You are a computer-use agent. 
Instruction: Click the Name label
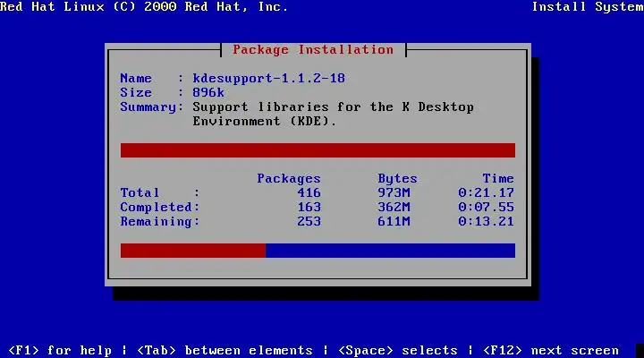pos(136,78)
